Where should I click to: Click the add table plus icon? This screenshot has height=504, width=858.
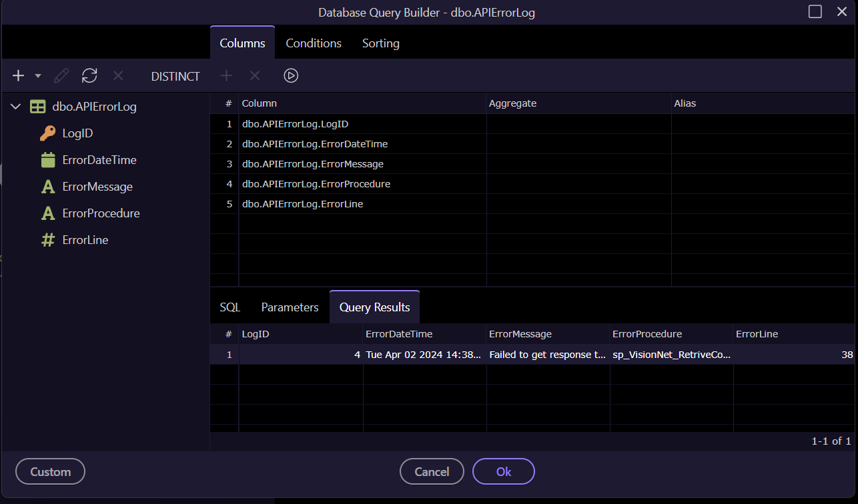coord(19,76)
